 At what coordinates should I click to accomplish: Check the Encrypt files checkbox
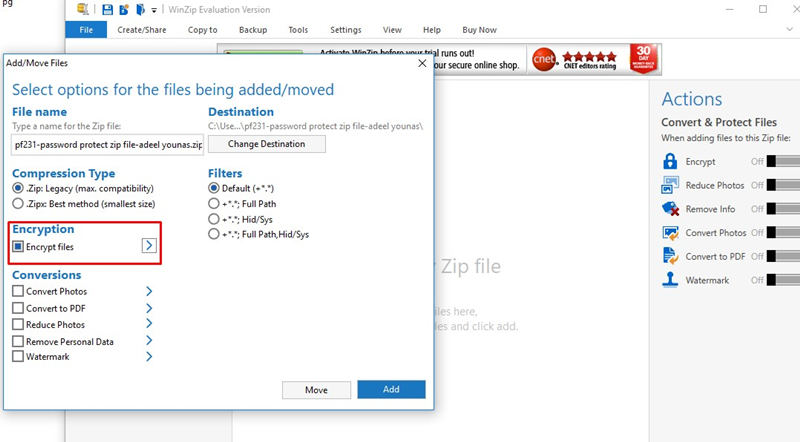(x=18, y=246)
